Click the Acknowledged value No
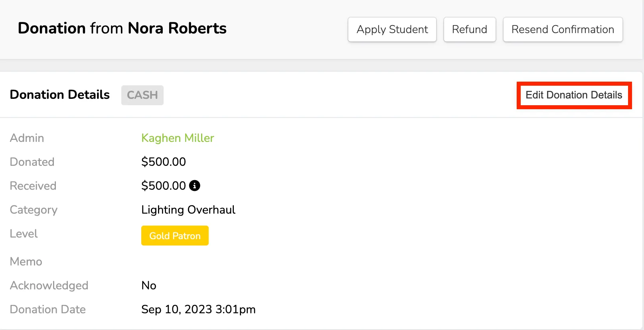The width and height of the screenshot is (644, 330). (x=149, y=285)
